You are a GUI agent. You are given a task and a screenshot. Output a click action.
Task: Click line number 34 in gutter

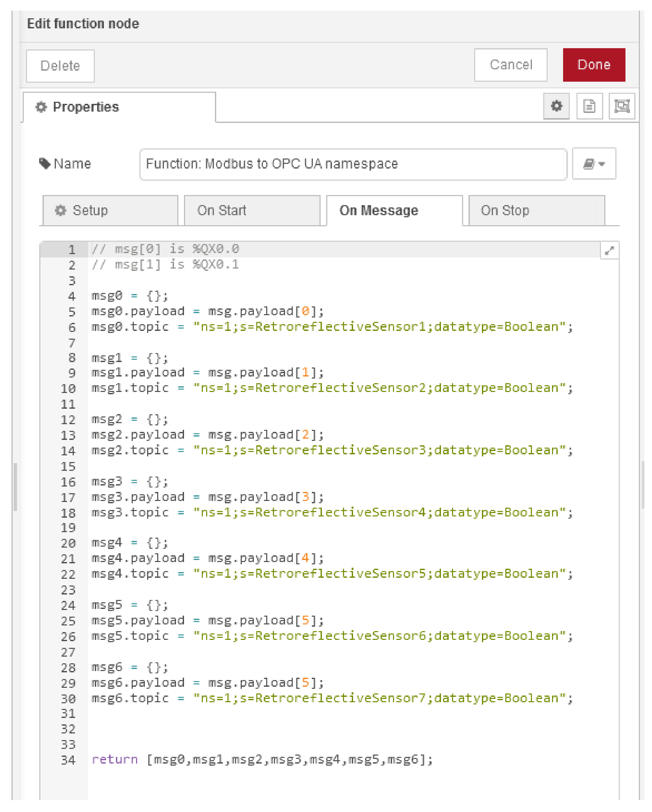point(68,760)
